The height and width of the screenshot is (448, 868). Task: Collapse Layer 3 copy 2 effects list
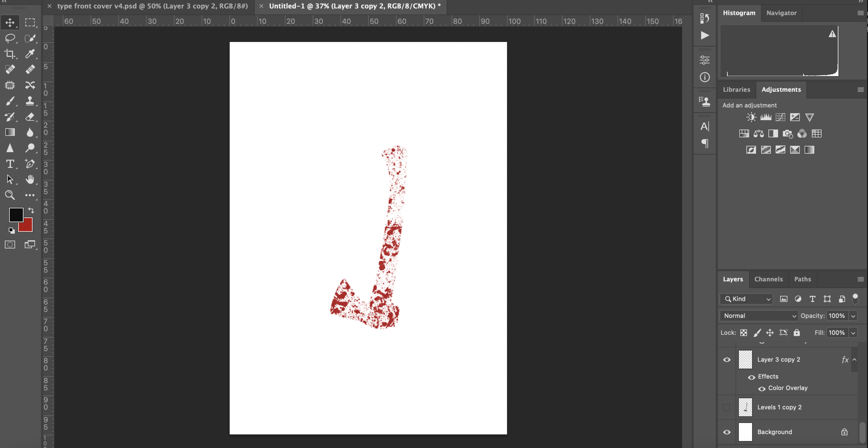click(854, 360)
